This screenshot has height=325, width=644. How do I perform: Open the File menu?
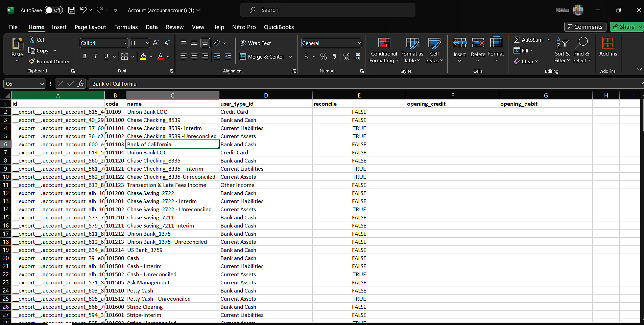click(13, 27)
